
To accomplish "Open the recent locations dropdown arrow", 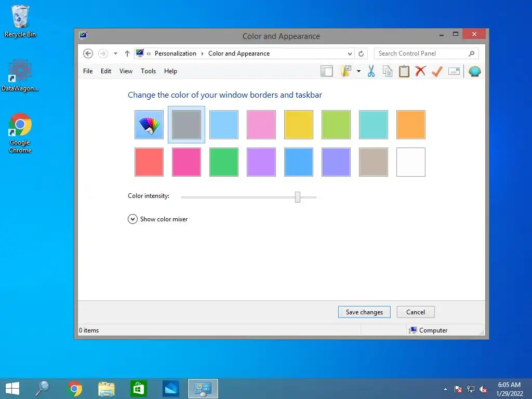I will (116, 54).
